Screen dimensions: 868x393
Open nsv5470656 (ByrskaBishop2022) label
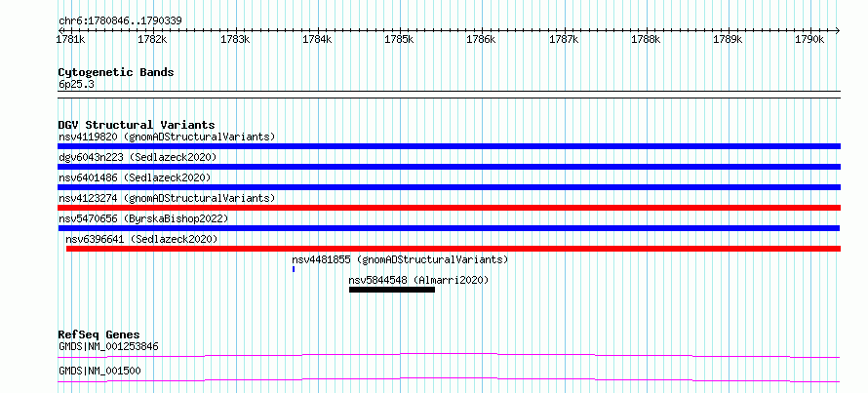143,218
